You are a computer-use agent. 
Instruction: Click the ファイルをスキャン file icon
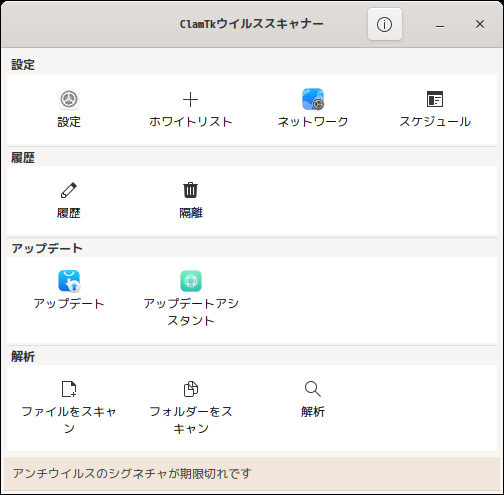pos(69,389)
